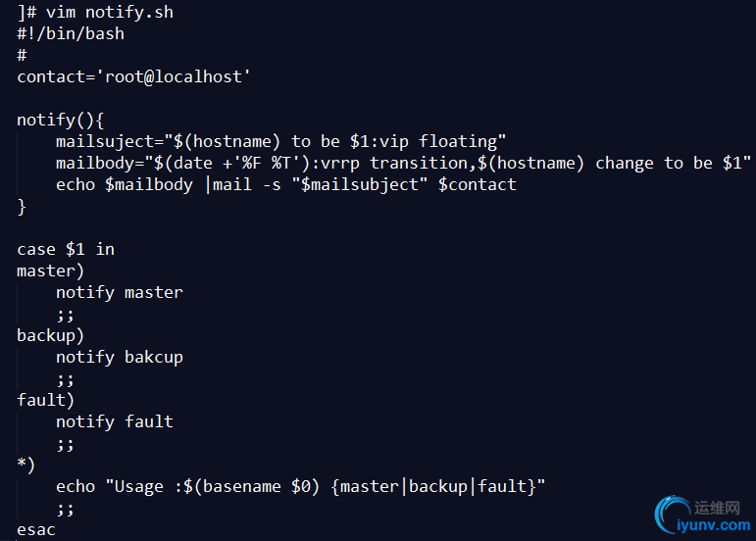Screen dimensions: 756x541
Task: Click the 'master)' case label
Action: point(51,270)
